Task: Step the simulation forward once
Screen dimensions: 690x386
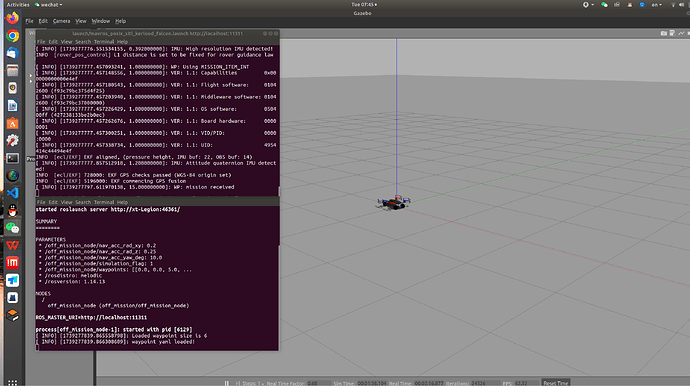Action: [x=238, y=383]
